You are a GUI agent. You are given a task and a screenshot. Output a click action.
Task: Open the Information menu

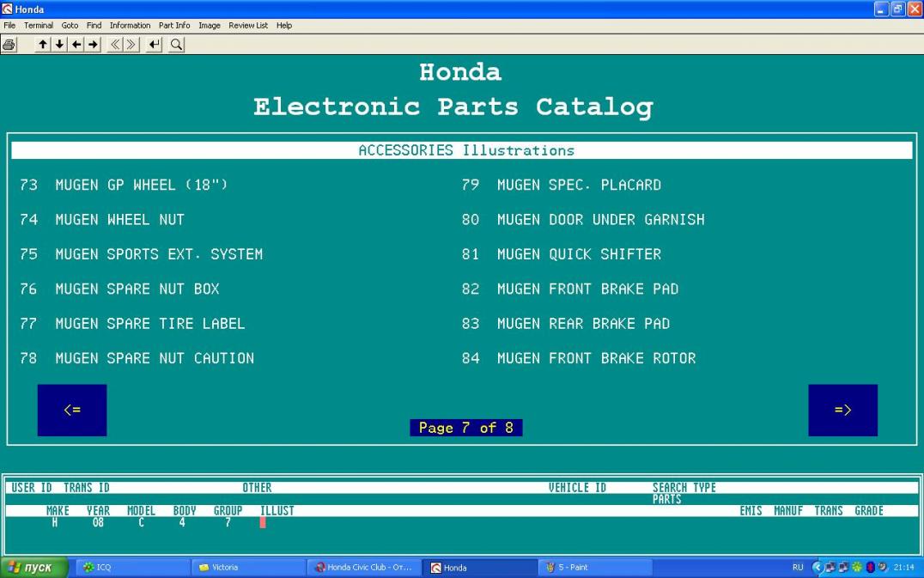coord(130,25)
